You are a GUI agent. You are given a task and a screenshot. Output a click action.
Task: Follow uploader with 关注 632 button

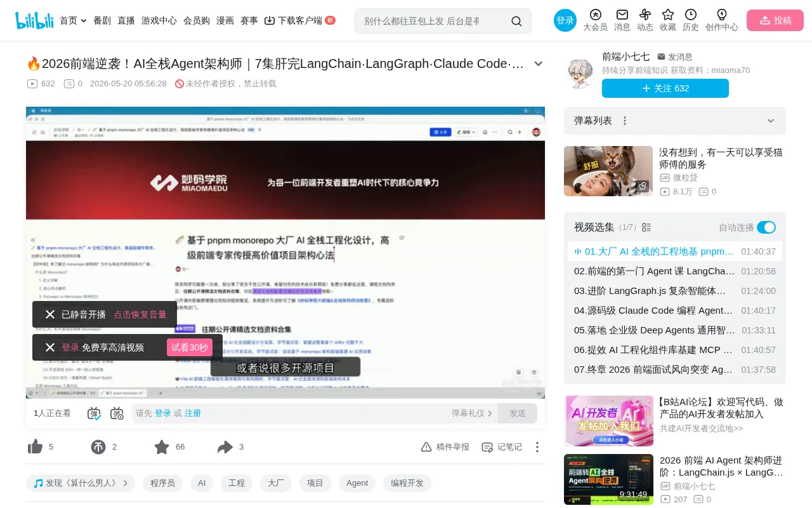point(665,88)
